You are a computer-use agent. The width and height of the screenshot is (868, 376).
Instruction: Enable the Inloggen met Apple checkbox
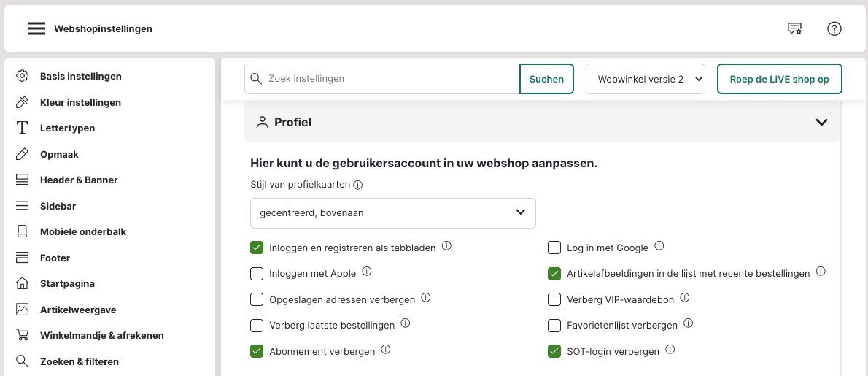[257, 274]
